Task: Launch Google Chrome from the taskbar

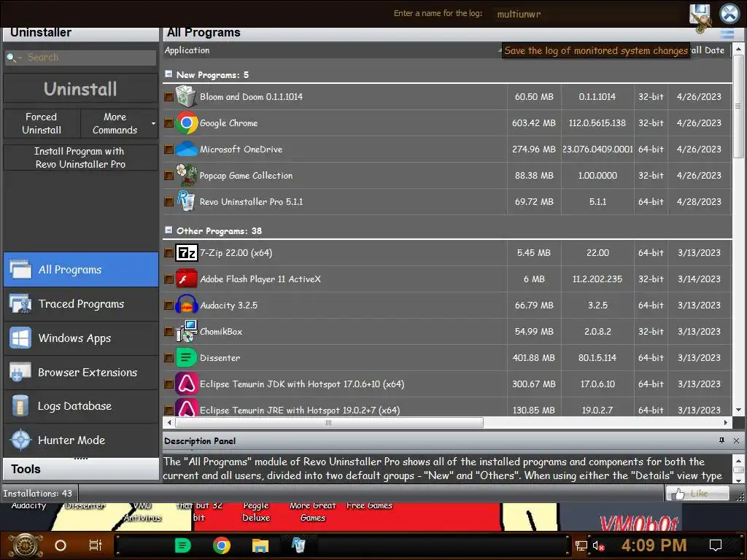Action: pyautogui.click(x=222, y=545)
